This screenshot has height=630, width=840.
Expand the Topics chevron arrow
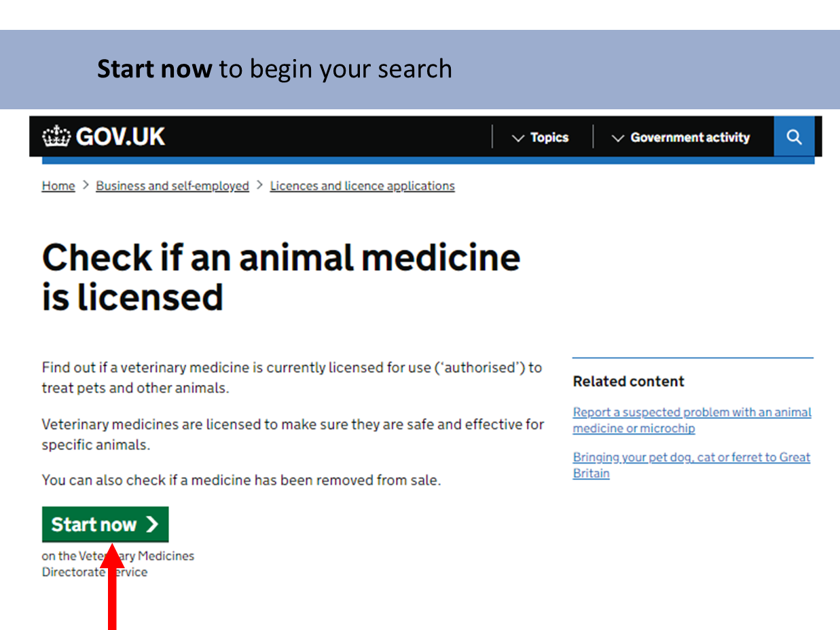[518, 138]
